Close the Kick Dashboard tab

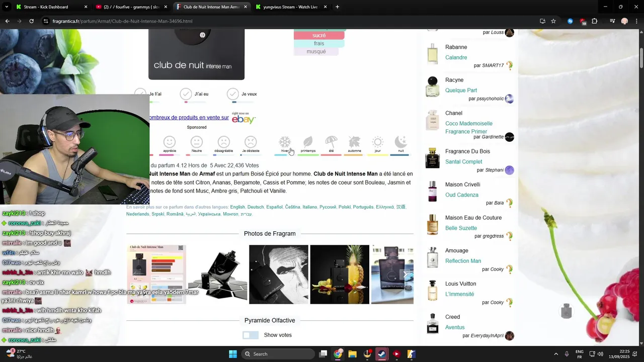point(86,7)
